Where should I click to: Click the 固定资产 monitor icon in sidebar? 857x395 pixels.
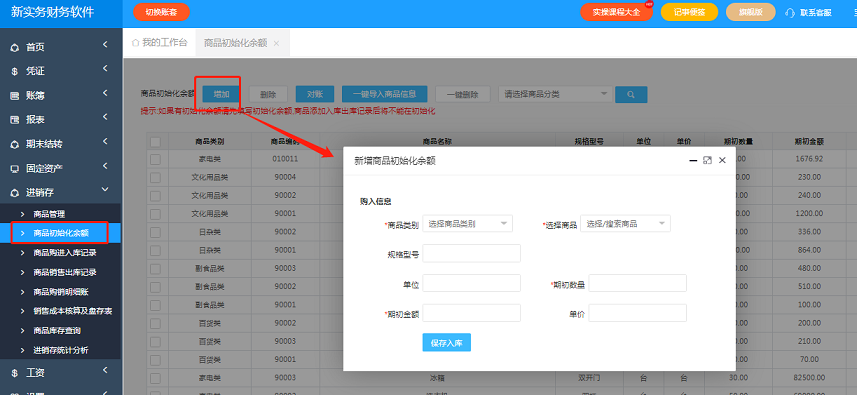[x=15, y=168]
